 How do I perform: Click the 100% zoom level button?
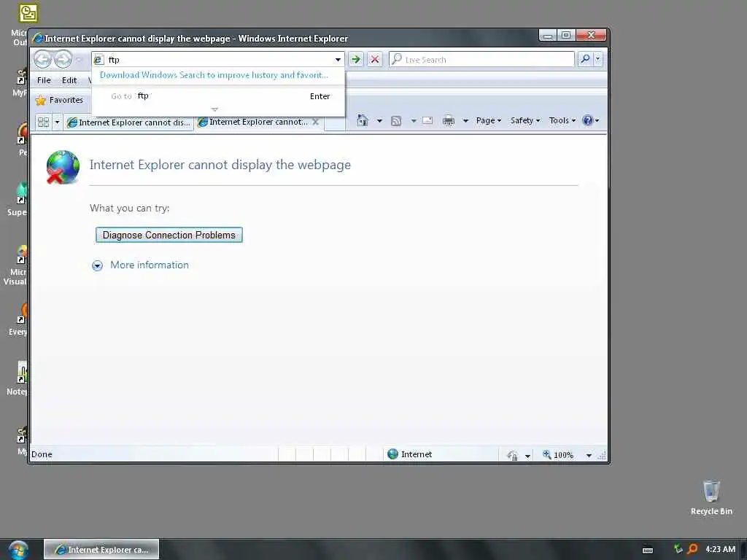(x=558, y=455)
